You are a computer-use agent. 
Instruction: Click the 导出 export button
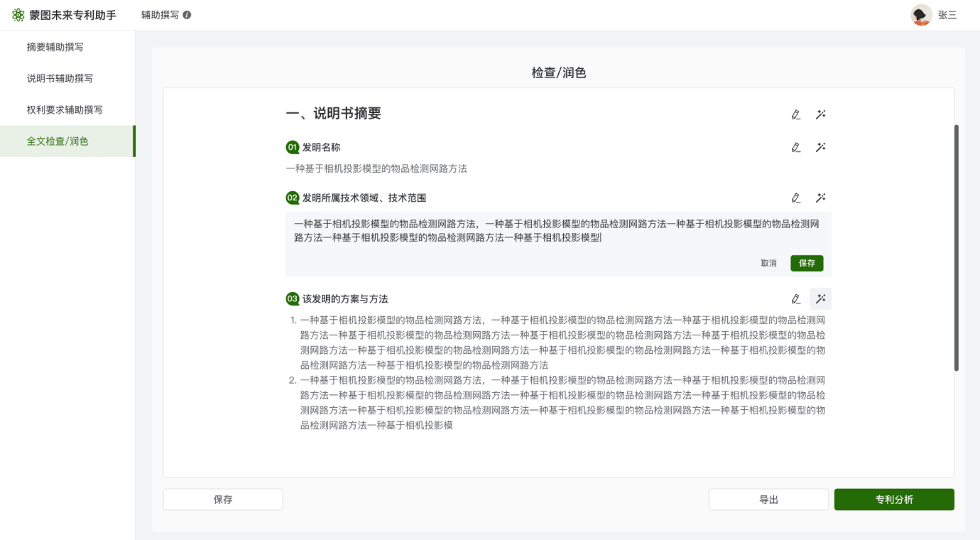point(768,499)
